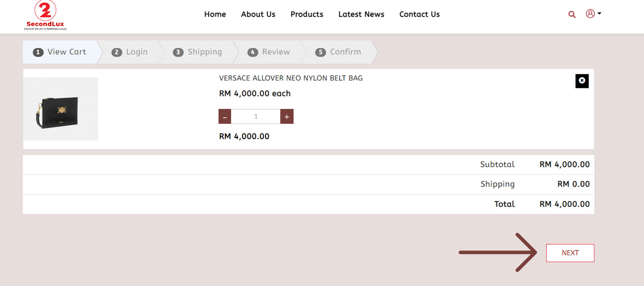The image size is (644, 286).
Task: Click the Shipping 'RM 0.00' value
Action: click(574, 184)
